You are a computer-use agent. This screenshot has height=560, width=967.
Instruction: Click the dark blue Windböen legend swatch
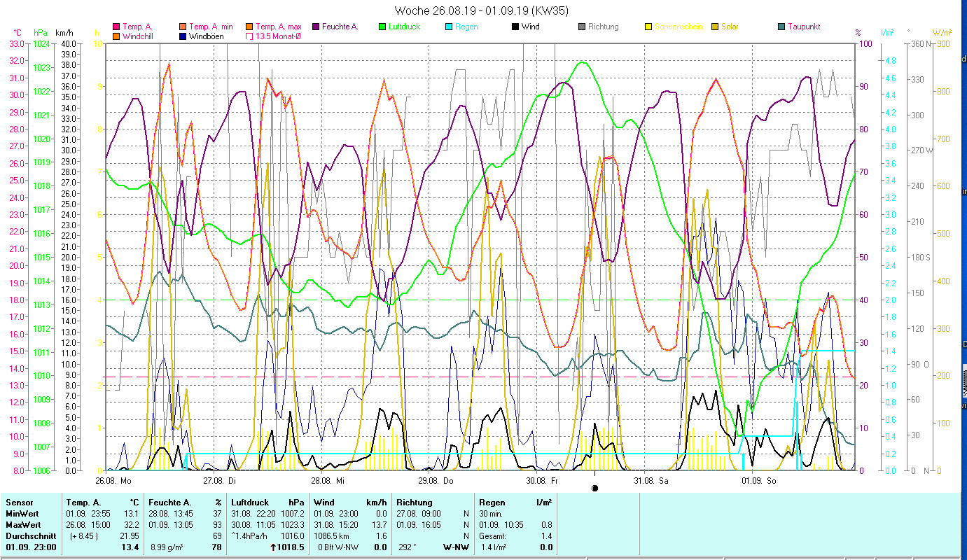(183, 36)
